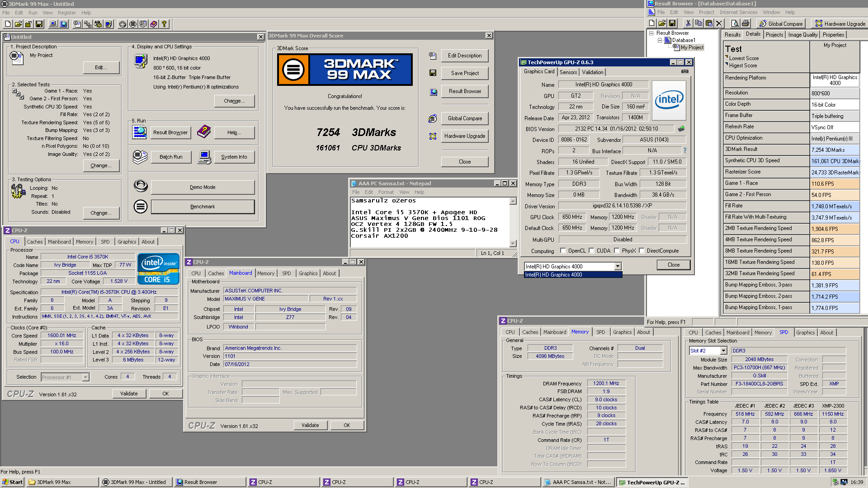Click Batch Run button
The image size is (868, 488).
(x=171, y=157)
